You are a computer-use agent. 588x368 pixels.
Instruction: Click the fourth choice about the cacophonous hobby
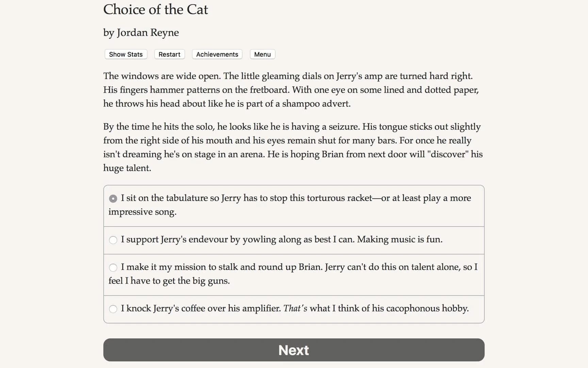tap(295, 308)
